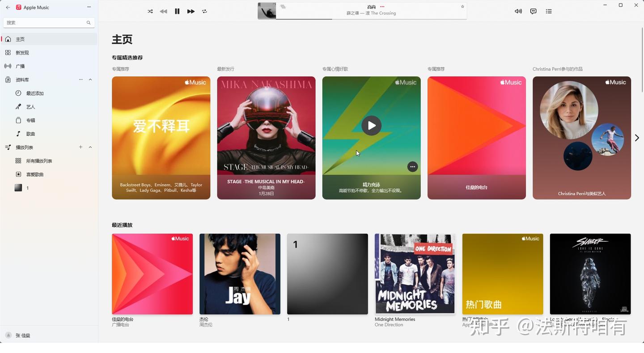Open the STAGE Mika Nakashima album card

point(266,138)
